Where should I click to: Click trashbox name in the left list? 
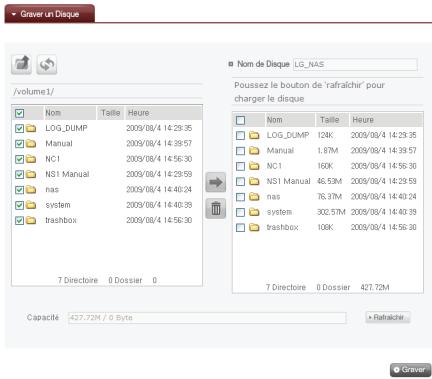[61, 220]
